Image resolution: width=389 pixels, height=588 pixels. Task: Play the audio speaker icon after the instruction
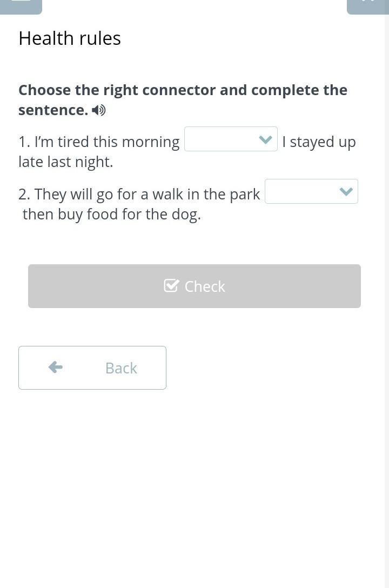98,110
